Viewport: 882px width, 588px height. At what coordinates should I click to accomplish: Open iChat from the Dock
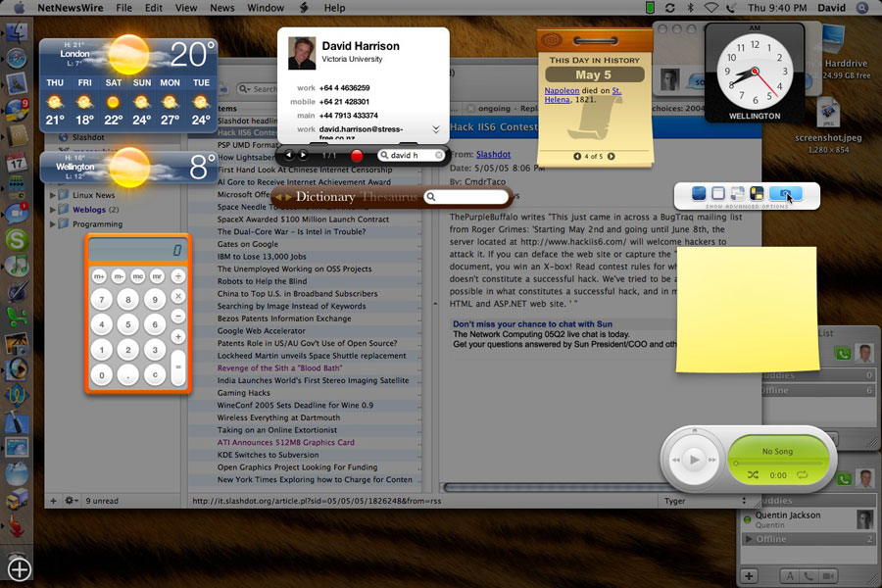tap(17, 214)
